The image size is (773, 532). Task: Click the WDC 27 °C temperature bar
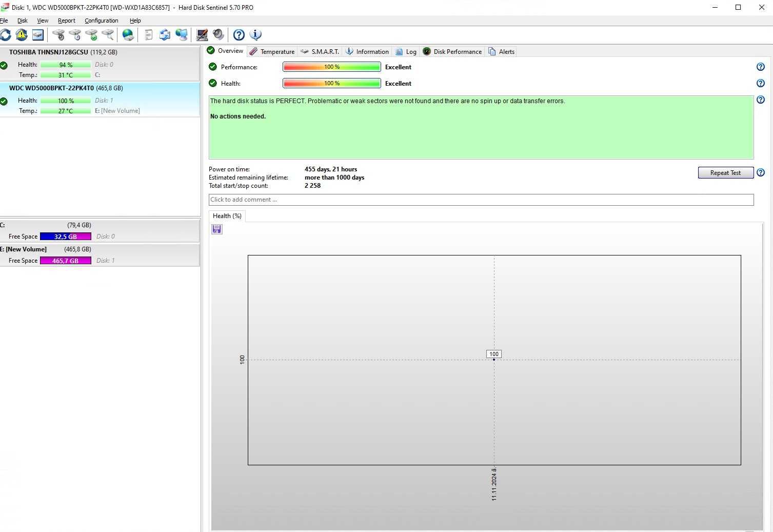[x=66, y=111]
